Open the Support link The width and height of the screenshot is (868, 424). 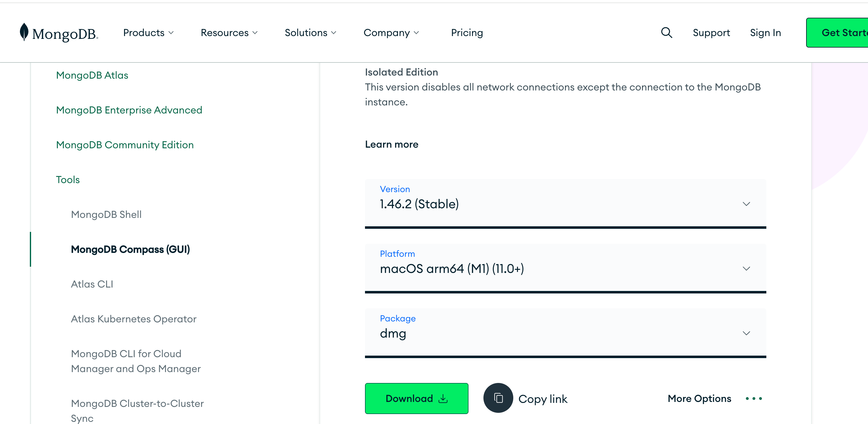pyautogui.click(x=711, y=33)
